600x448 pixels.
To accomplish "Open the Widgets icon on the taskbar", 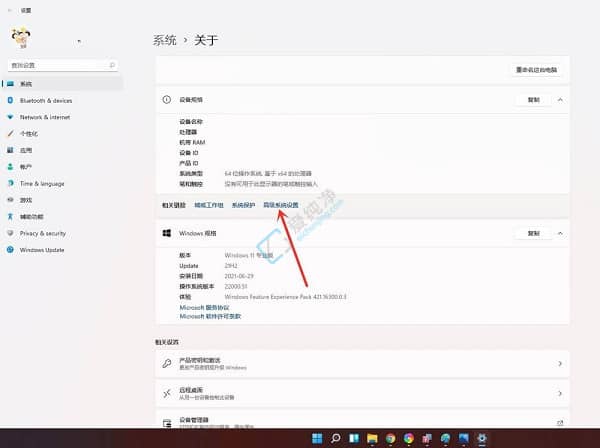I will click(x=354, y=438).
